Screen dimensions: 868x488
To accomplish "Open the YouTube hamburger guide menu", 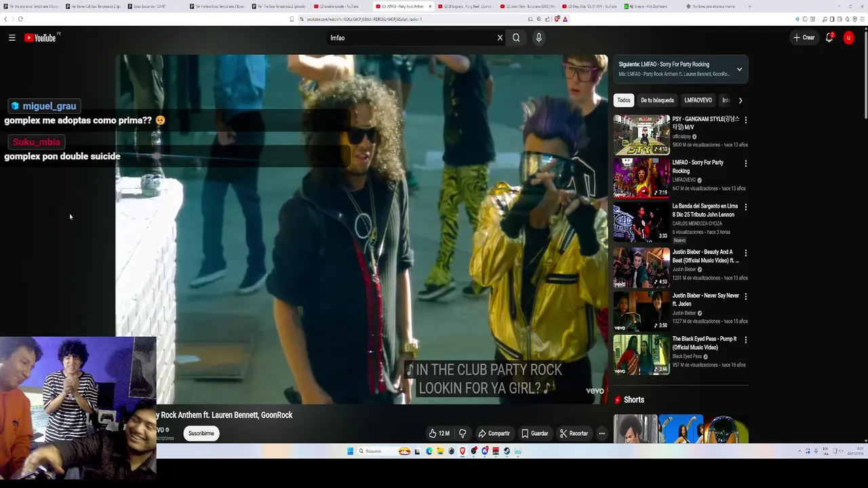I will click(x=12, y=38).
